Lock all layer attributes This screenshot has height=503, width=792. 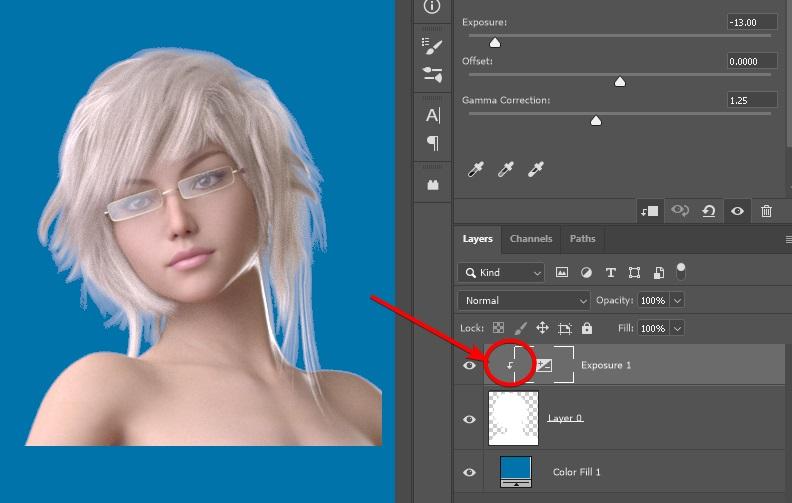click(x=586, y=328)
